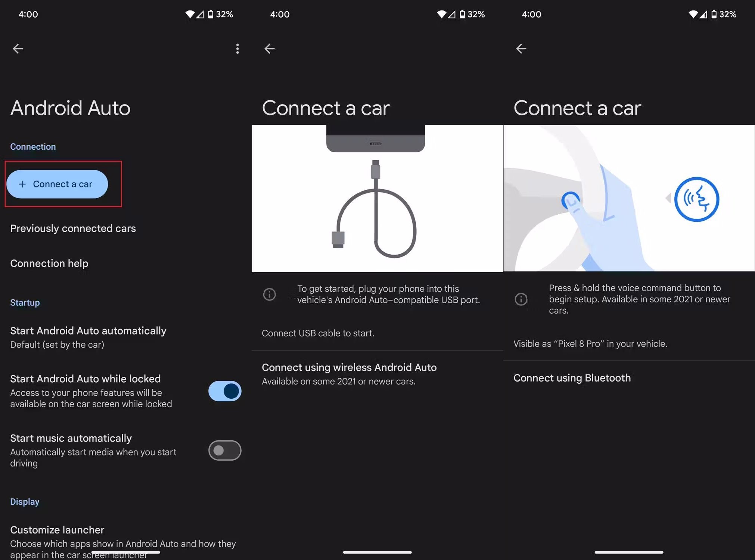755x560 pixels.
Task: Tap the 4:00 clock on left screen
Action: click(x=28, y=15)
